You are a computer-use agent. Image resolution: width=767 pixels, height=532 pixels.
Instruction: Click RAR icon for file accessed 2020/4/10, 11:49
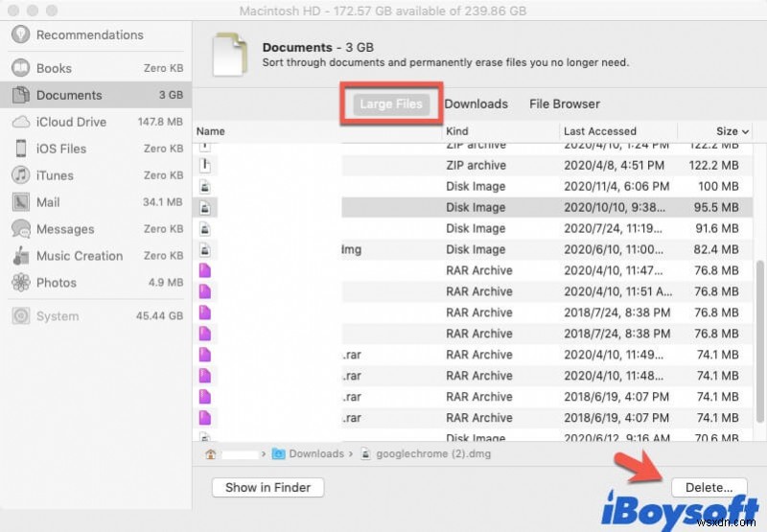point(205,355)
